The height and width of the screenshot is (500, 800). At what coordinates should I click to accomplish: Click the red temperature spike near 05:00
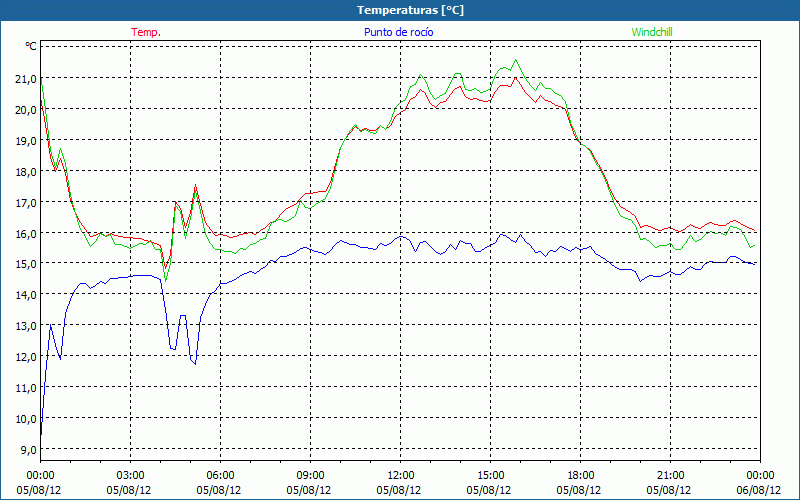pyautogui.click(x=195, y=185)
